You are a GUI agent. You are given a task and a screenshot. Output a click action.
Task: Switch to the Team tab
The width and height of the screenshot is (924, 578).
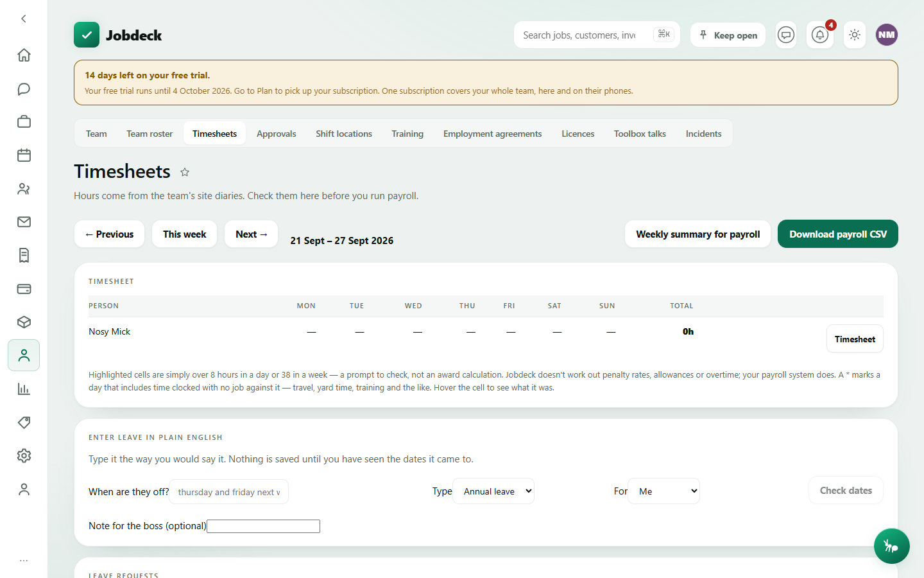click(96, 134)
